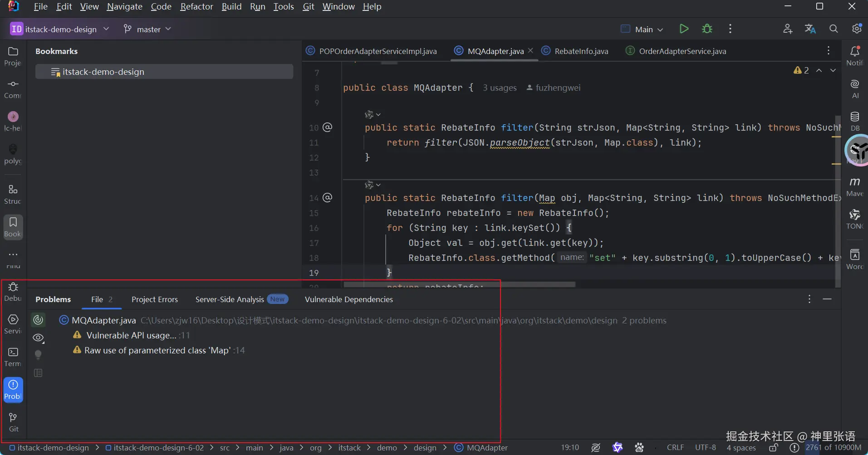Image resolution: width=868 pixels, height=455 pixels.
Task: Toggle Problems tool window button
Action: click(13, 390)
